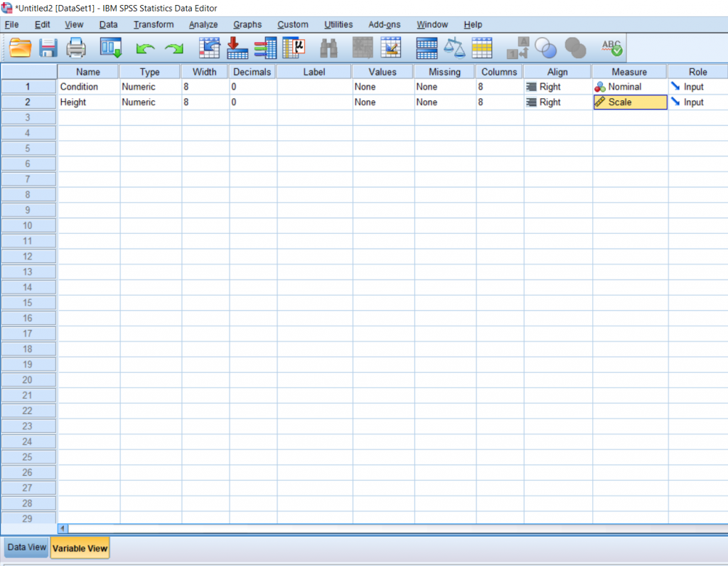Click the Find icon (binoculars)
Screen dimensions: 728x566
[x=328, y=48]
